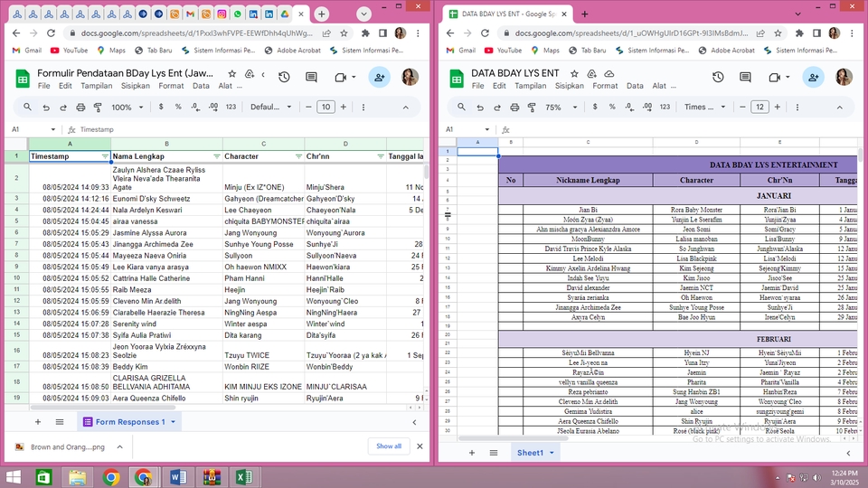This screenshot has width=868, height=488.
Task: Open Word from the Windows taskbar
Action: coord(178,477)
